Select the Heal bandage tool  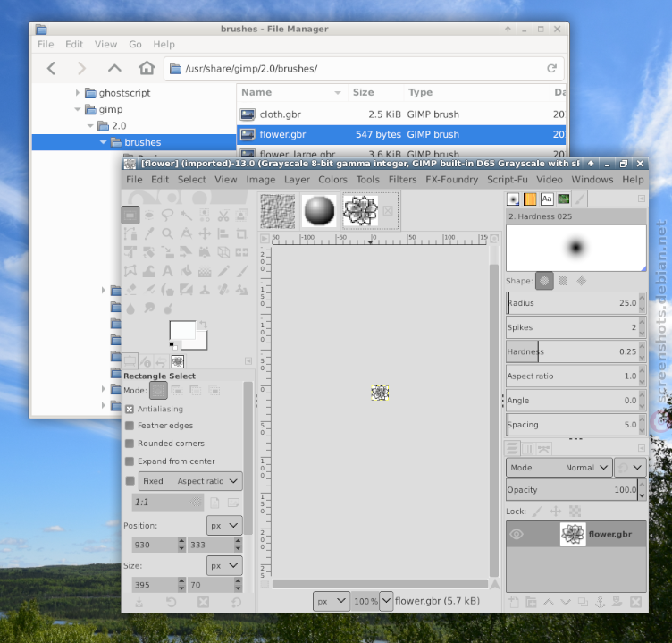pyautogui.click(x=223, y=290)
